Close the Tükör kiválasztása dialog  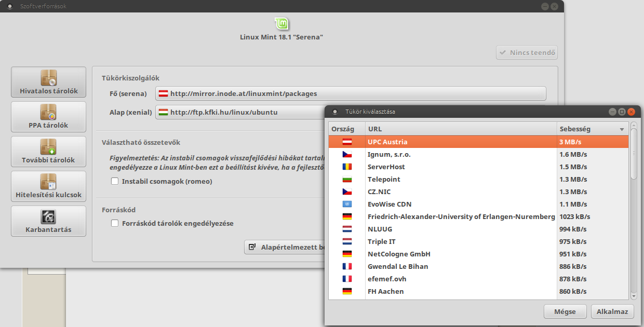click(631, 112)
